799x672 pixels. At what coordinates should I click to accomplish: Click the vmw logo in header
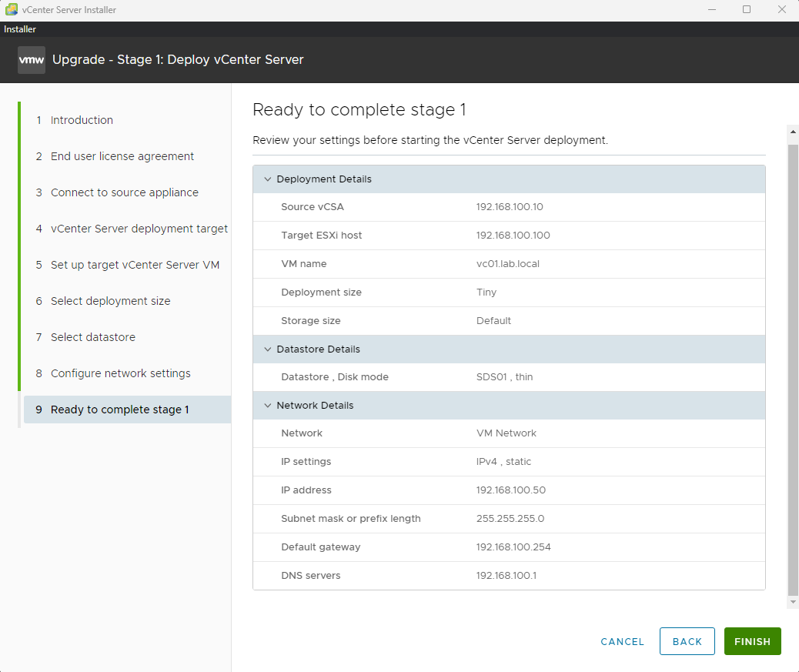pyautogui.click(x=32, y=60)
